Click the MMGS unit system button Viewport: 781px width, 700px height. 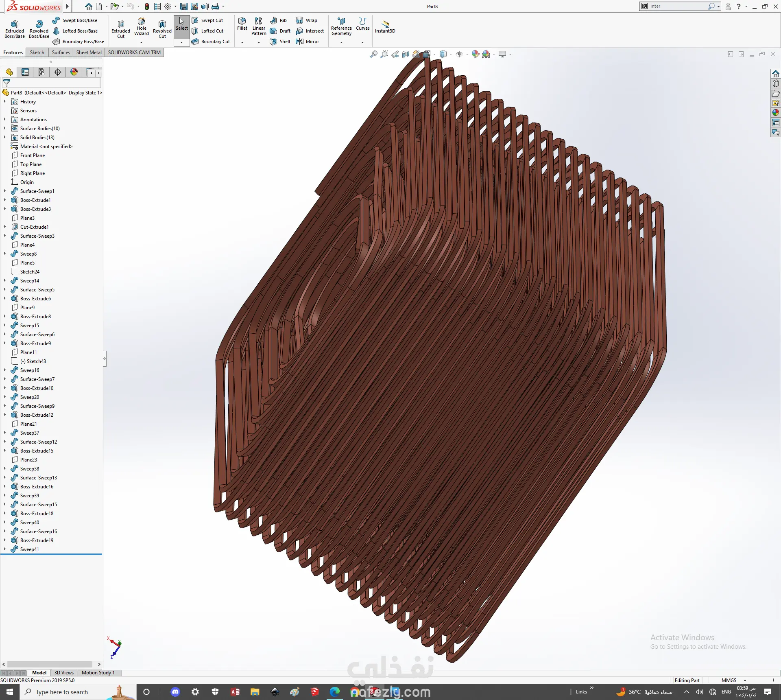point(729,680)
